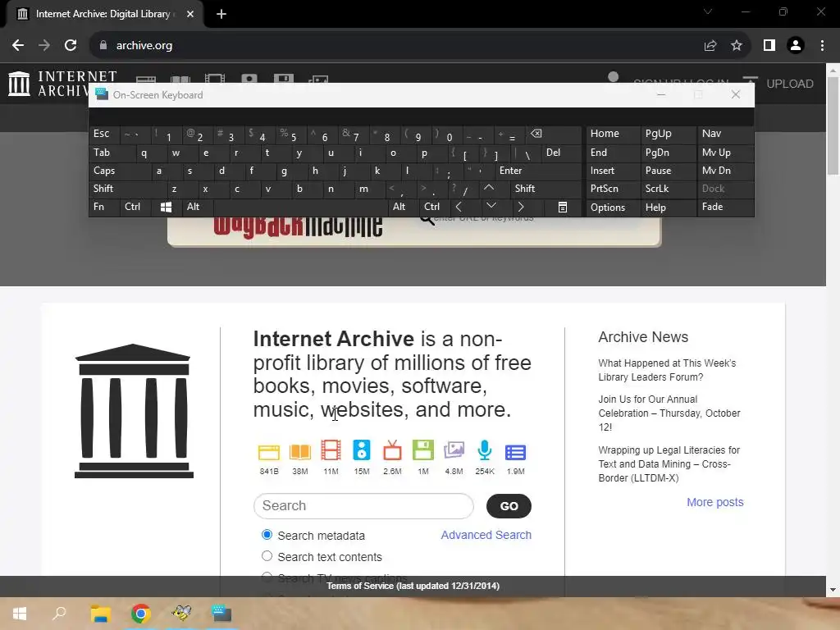Open the collections list icon showing 1.9M

pos(515,452)
